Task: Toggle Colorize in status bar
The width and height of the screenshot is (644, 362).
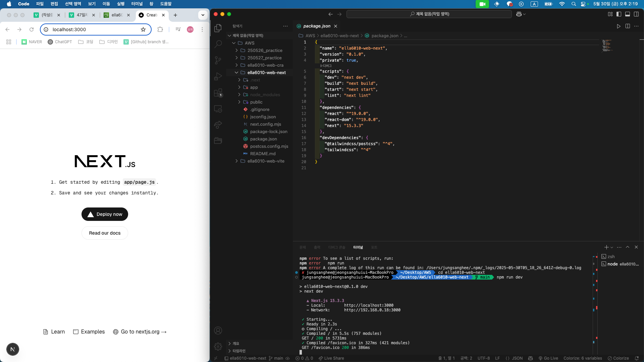Action: tap(618, 358)
